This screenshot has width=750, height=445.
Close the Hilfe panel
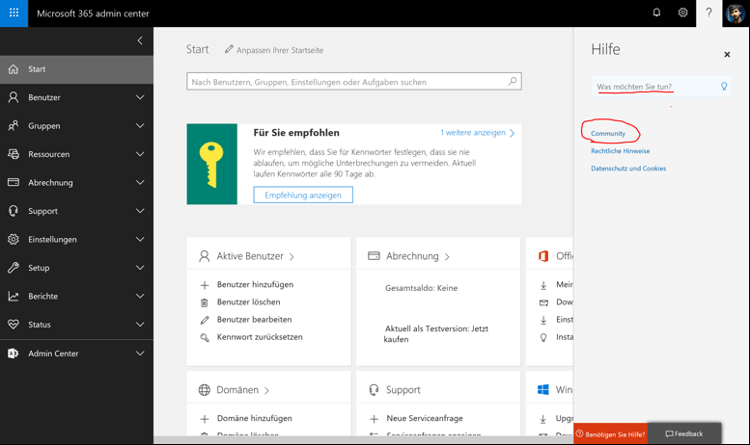point(727,55)
